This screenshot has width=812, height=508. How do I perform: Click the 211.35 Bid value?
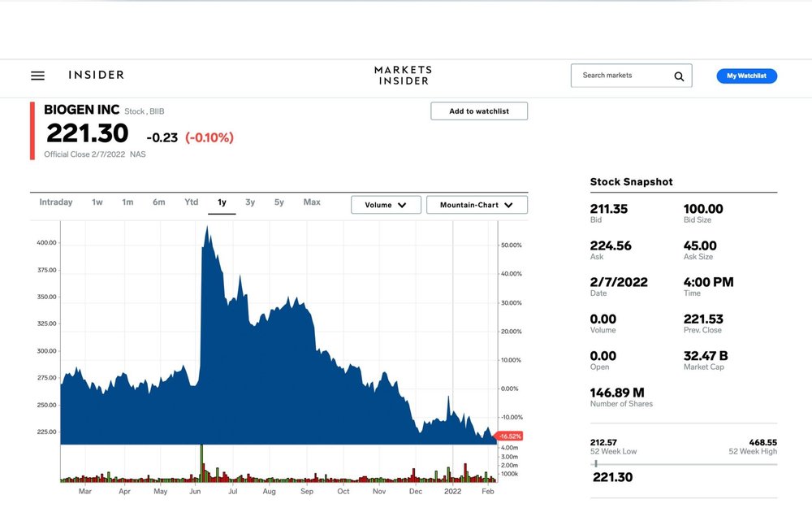click(608, 209)
